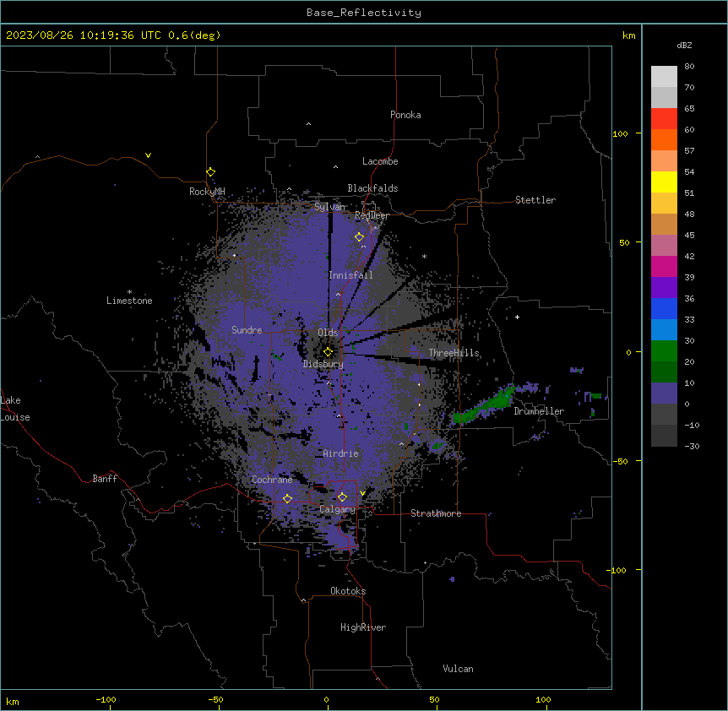Click the RedDeer city label
The width and height of the screenshot is (728, 711).
[372, 215]
